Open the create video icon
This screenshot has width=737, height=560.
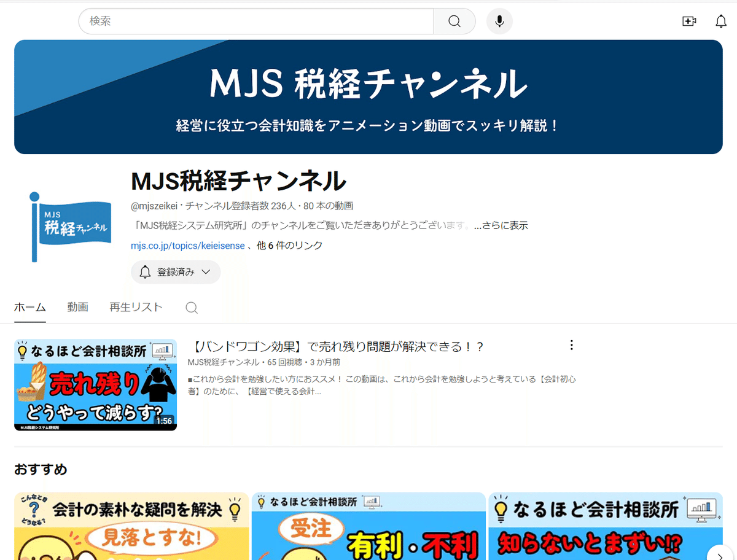point(689,20)
